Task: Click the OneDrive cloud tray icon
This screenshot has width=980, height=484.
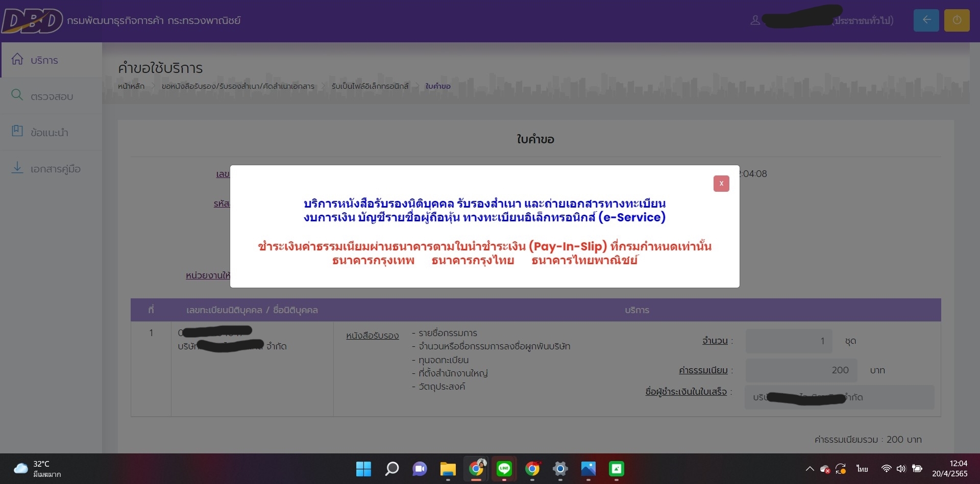Action: pos(825,469)
